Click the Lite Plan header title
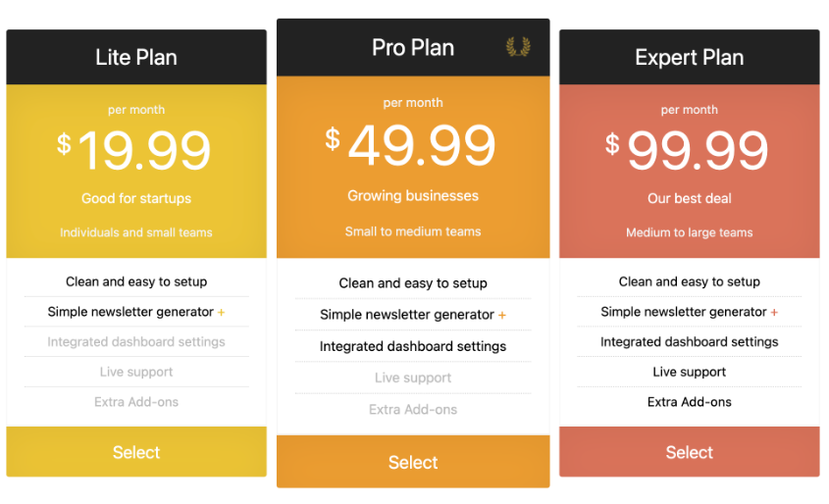This screenshot has height=504, width=829. point(136,57)
